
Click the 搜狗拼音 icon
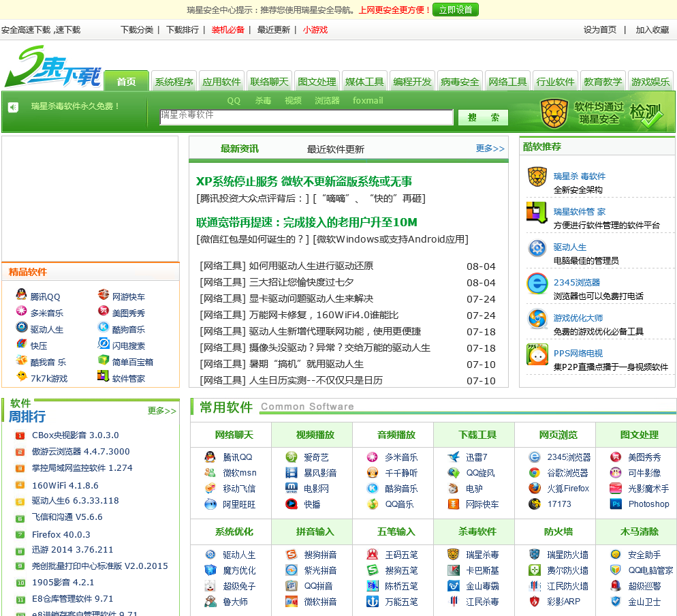[x=292, y=554]
